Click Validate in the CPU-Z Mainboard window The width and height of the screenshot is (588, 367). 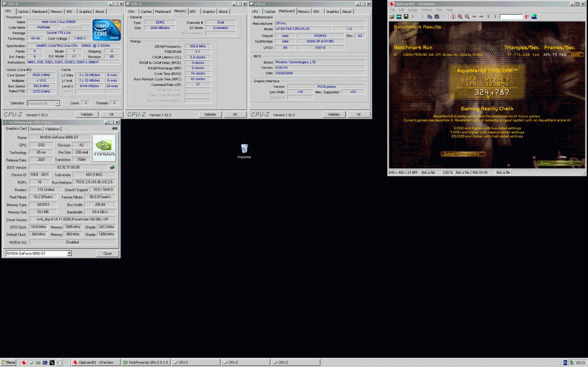click(334, 115)
